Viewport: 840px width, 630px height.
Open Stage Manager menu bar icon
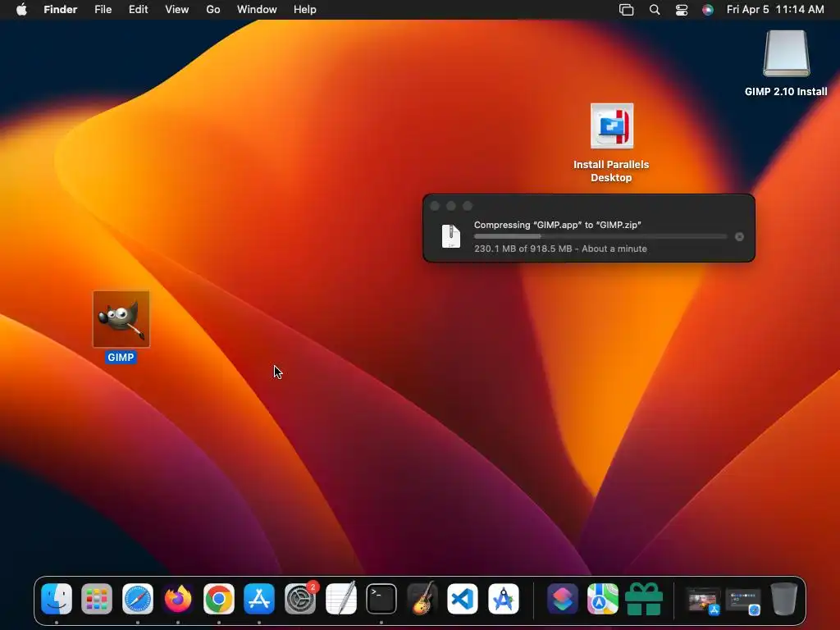click(626, 10)
